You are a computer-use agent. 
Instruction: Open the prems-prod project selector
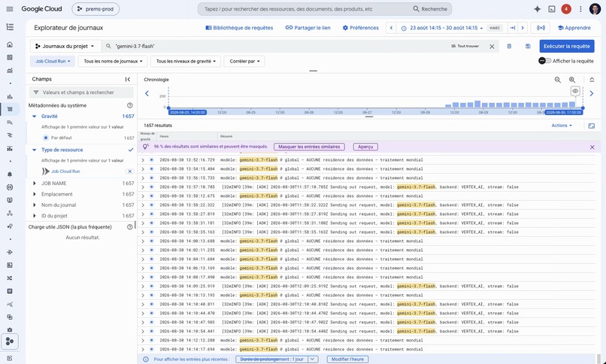coord(95,9)
